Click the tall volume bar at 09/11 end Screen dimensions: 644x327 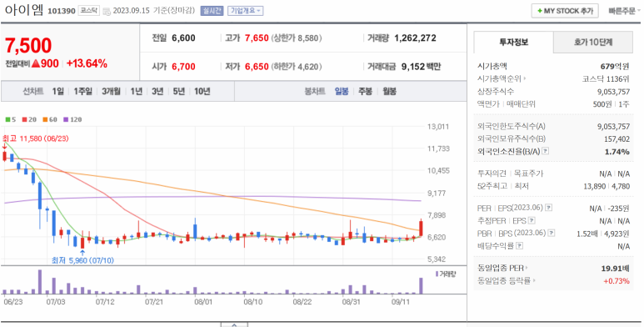[421, 286]
